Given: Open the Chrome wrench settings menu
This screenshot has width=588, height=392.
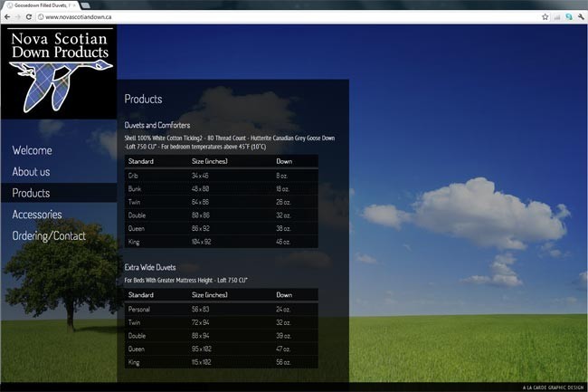Looking at the screenshot, I should (581, 17).
